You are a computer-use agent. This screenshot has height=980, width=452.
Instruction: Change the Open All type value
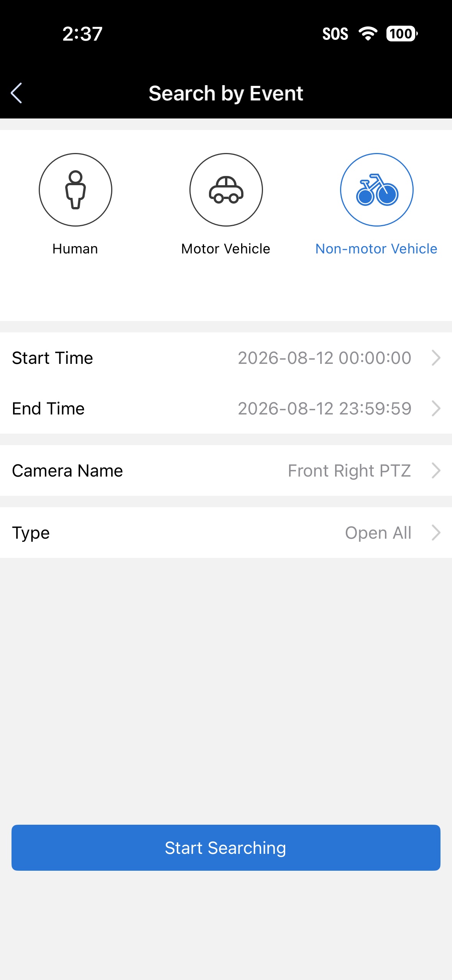(378, 533)
